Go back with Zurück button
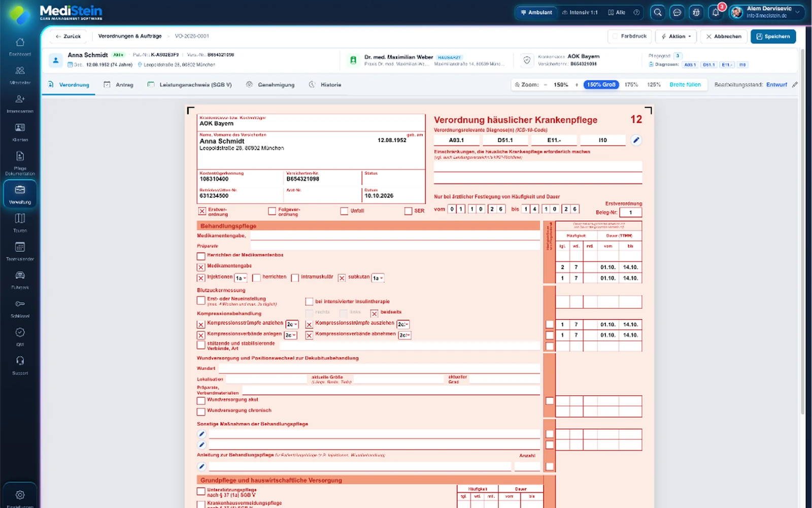 [68, 37]
